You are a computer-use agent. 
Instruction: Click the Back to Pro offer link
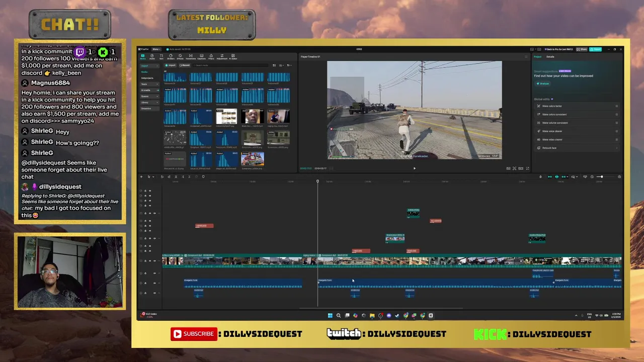(x=559, y=49)
